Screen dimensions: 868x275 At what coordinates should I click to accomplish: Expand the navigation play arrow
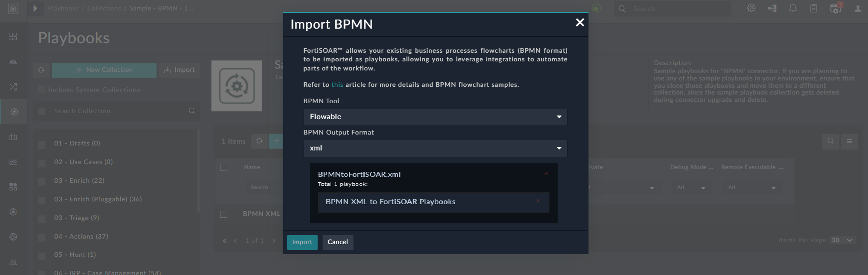tap(35, 8)
